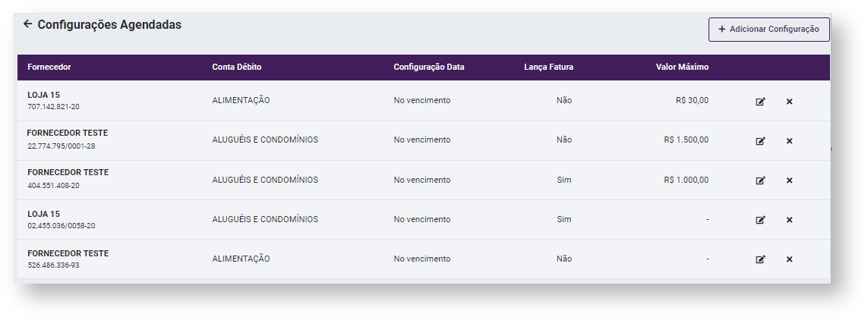Edit the LOJA 15 ALIMENTAÇÃO row
Viewport: 868px width, 320px height.
[x=760, y=102]
